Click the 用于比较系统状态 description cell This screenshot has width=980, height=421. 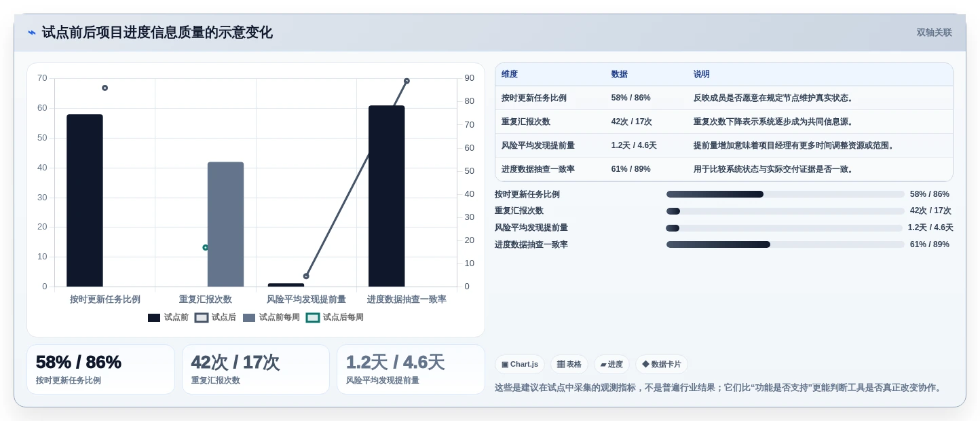[x=774, y=169]
